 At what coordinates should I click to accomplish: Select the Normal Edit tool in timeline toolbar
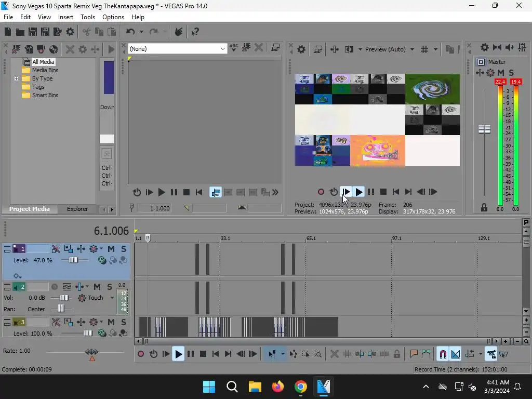tap(272, 354)
